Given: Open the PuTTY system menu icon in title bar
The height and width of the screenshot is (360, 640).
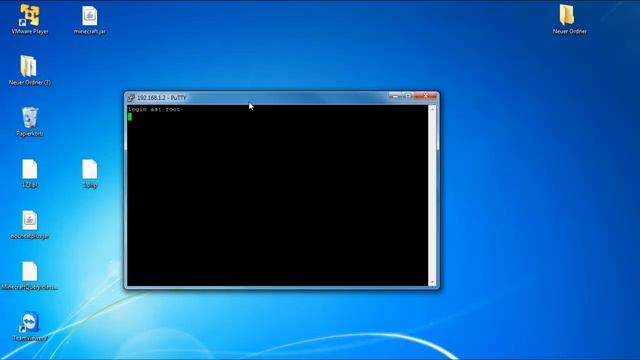Looking at the screenshot, I should point(131,98).
